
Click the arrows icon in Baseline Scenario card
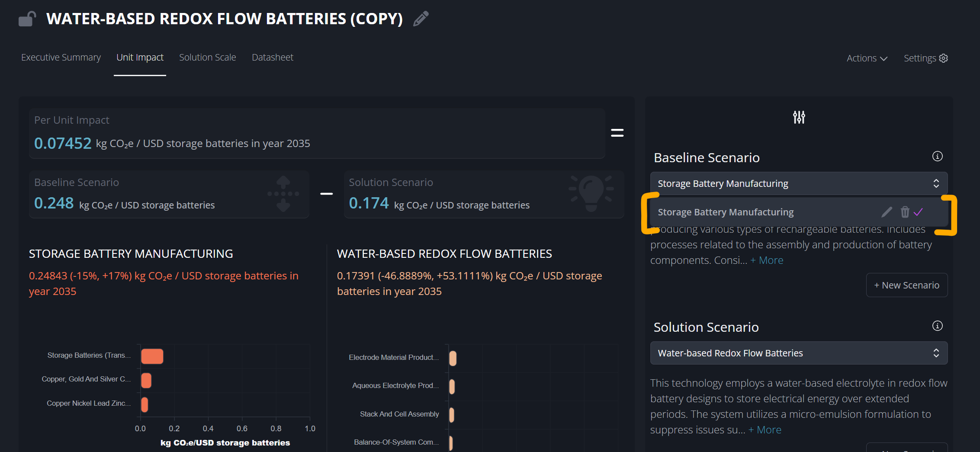pyautogui.click(x=283, y=193)
